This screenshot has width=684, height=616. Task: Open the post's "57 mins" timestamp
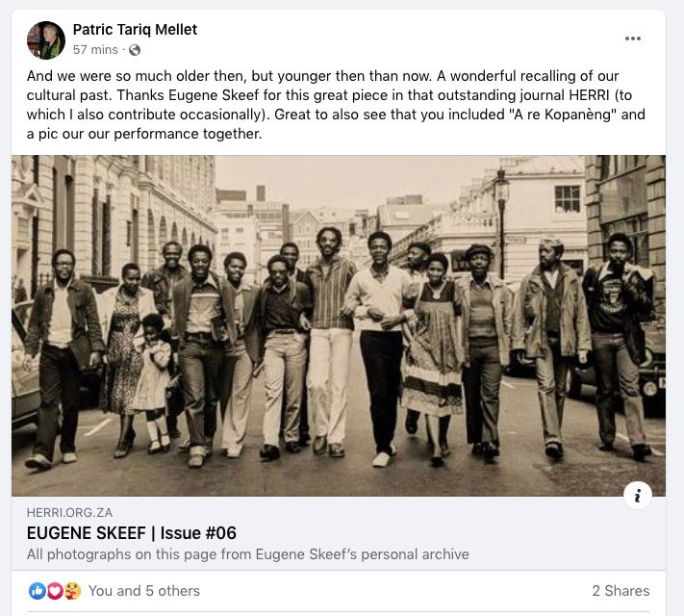(95, 50)
